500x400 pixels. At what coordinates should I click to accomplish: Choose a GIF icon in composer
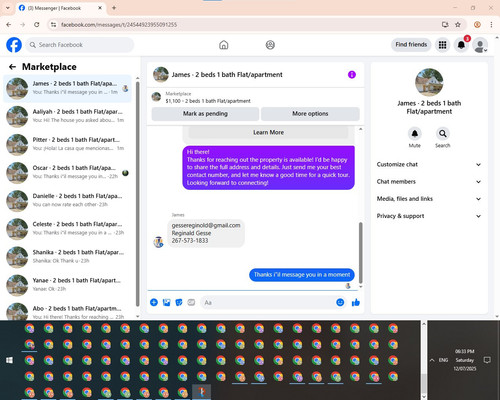191,302
